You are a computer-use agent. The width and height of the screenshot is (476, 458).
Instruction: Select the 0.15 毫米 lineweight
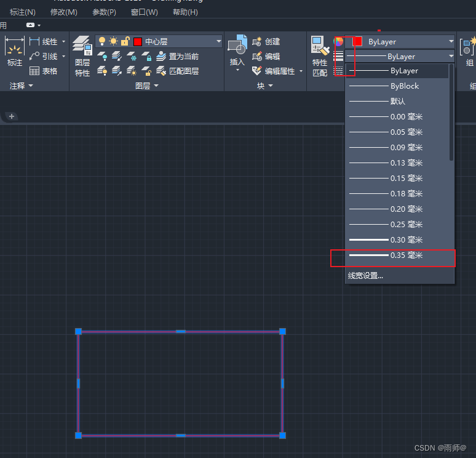397,178
